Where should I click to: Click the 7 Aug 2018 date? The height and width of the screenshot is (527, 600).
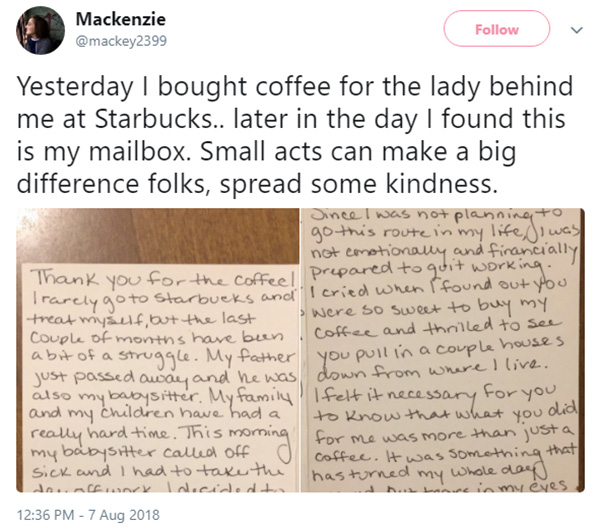click(x=124, y=515)
